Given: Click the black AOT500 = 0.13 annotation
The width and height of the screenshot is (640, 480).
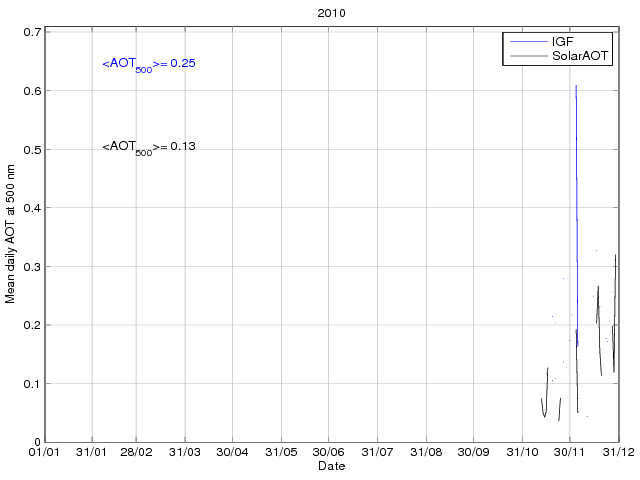Looking at the screenshot, I should 148,147.
